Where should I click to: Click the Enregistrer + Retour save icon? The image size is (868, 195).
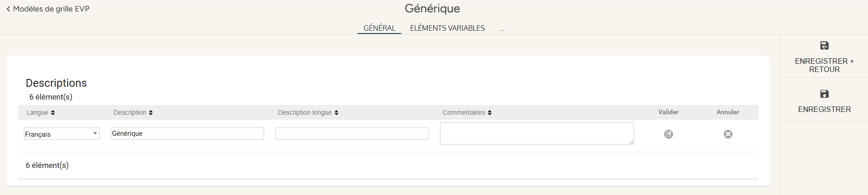tap(824, 45)
